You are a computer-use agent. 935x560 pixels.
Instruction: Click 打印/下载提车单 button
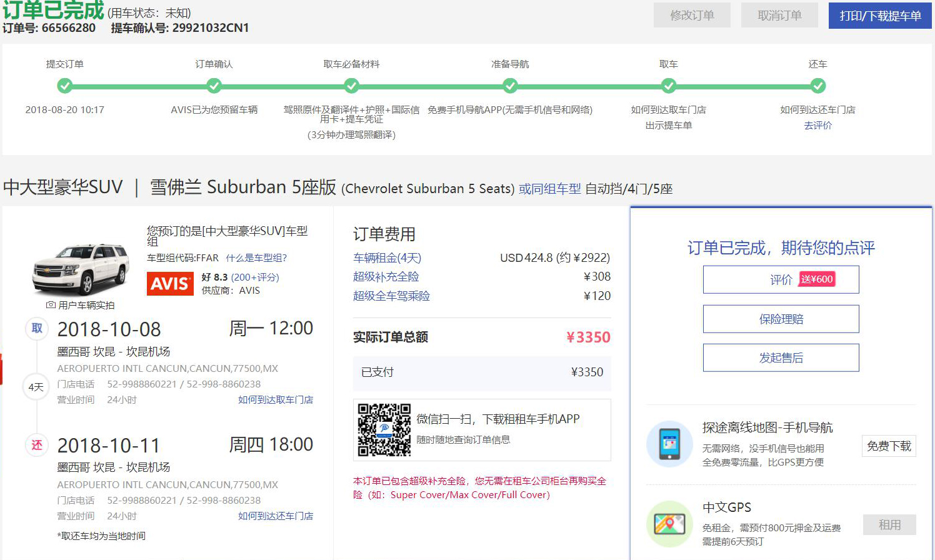[x=880, y=16]
